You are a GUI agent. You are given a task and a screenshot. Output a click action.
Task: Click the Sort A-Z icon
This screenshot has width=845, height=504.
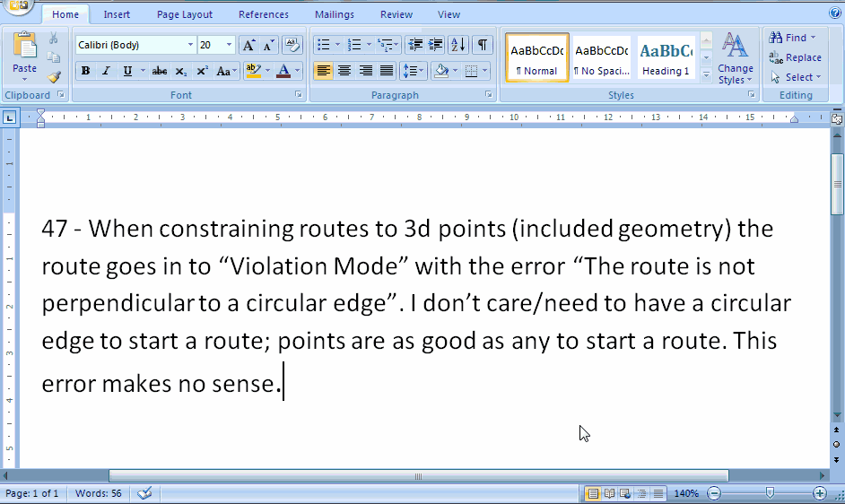tap(458, 45)
